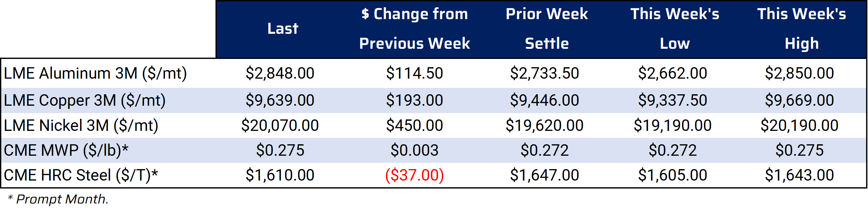Select the Prior Week Settle header

pos(547,29)
